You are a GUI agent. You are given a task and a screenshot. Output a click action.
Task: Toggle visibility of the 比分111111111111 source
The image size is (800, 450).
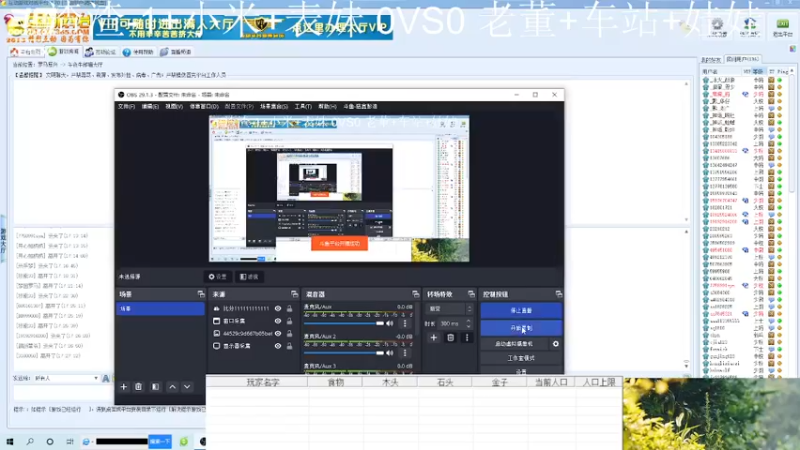(x=278, y=309)
